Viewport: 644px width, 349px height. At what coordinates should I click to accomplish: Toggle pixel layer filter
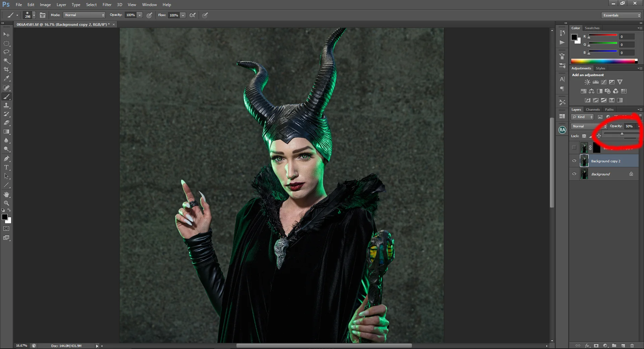pyautogui.click(x=600, y=117)
